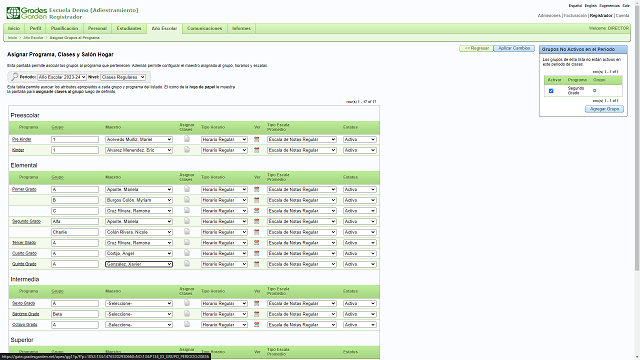The width and height of the screenshot is (640, 360).
Task: Click the Agregar Grupo button
Action: pyautogui.click(x=604, y=109)
